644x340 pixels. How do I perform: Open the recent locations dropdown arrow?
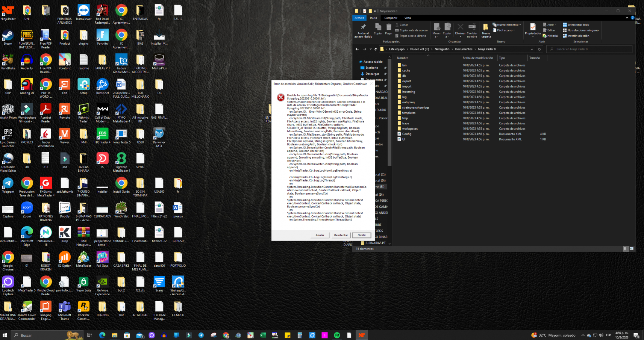[370, 49]
